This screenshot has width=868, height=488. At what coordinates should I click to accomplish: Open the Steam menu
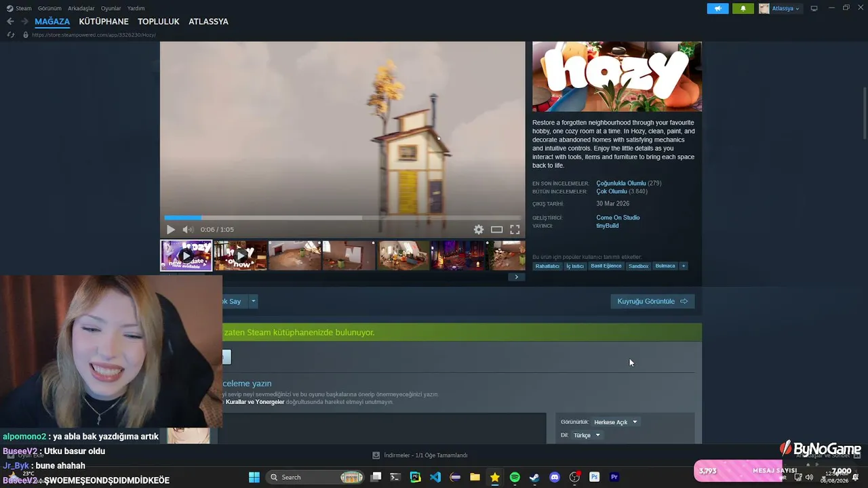24,8
